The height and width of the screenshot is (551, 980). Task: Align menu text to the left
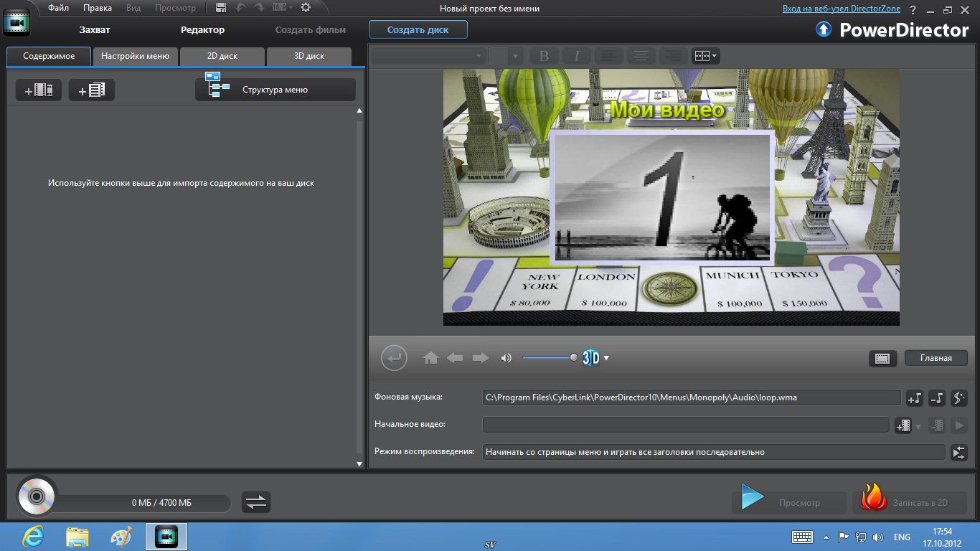click(x=609, y=56)
